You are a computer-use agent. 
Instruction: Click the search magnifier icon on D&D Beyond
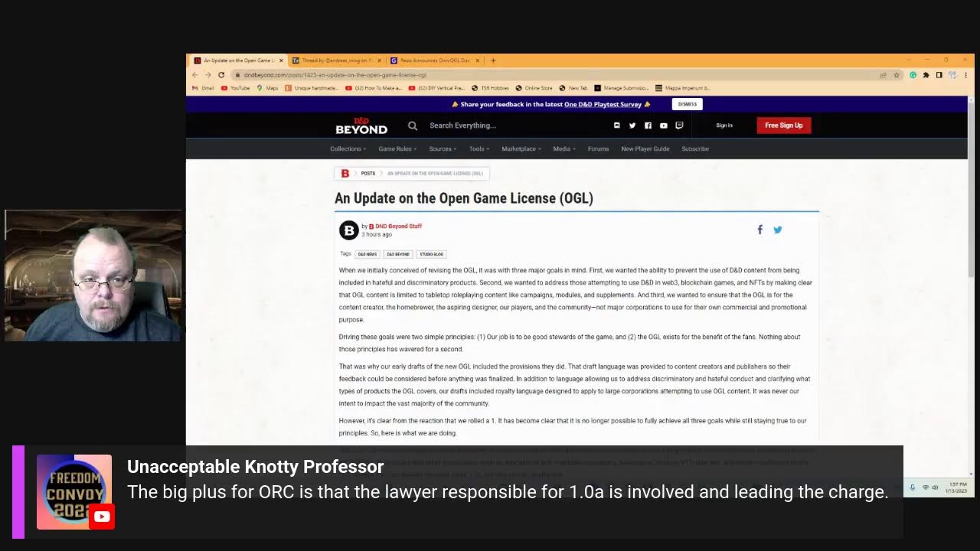point(413,126)
